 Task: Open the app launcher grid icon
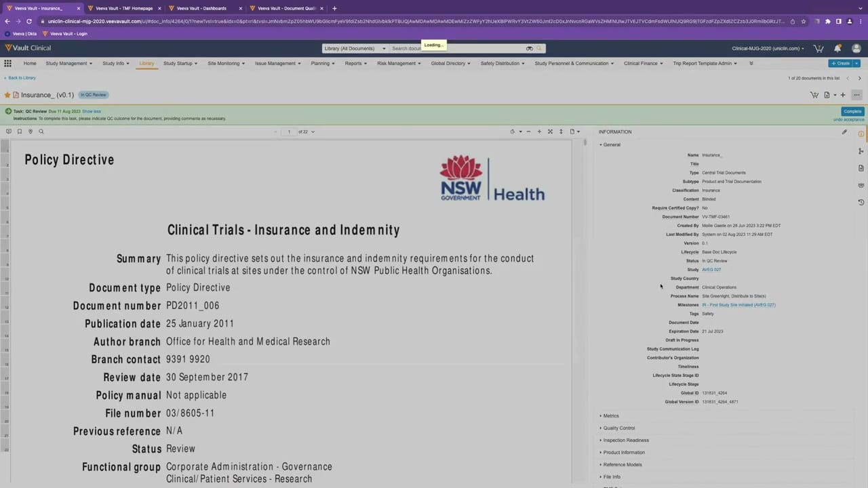click(x=7, y=63)
